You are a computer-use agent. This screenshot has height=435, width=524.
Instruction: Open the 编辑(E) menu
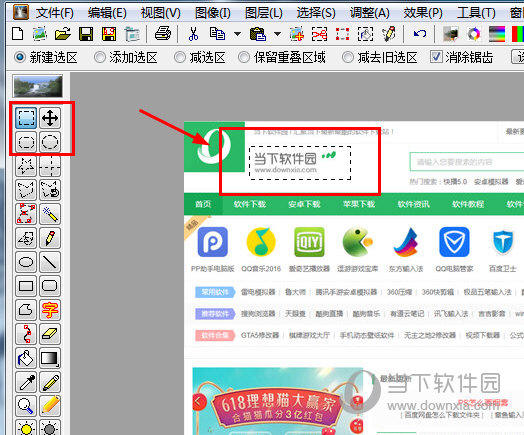107,13
